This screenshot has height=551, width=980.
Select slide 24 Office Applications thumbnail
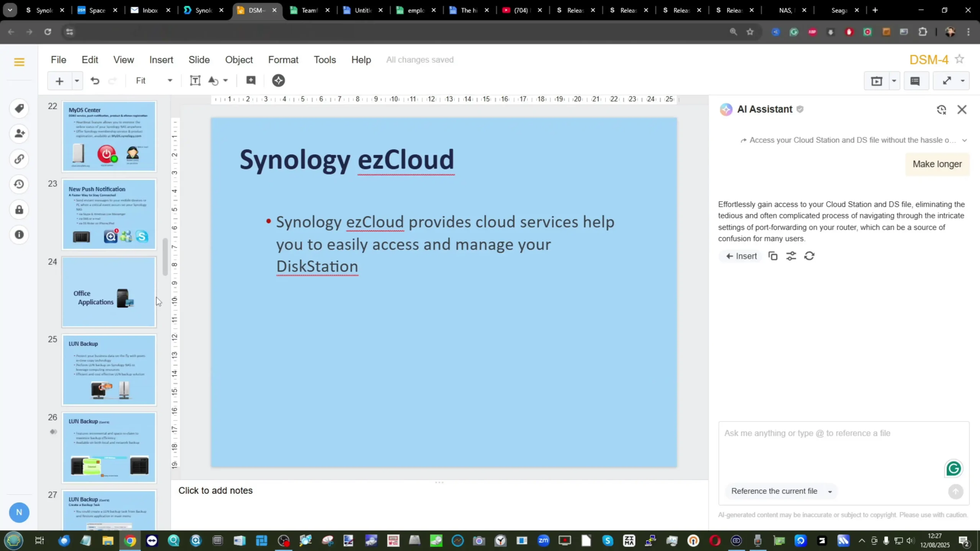tap(109, 292)
